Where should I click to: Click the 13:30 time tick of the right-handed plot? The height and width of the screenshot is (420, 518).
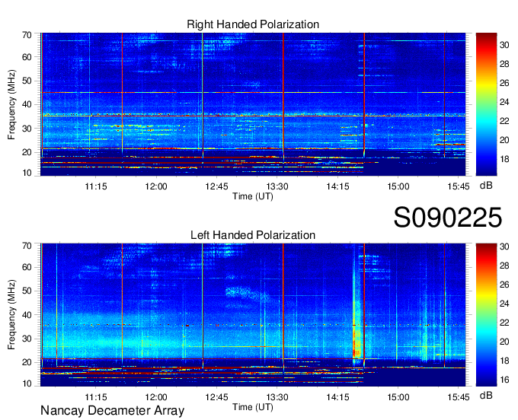coord(277,186)
